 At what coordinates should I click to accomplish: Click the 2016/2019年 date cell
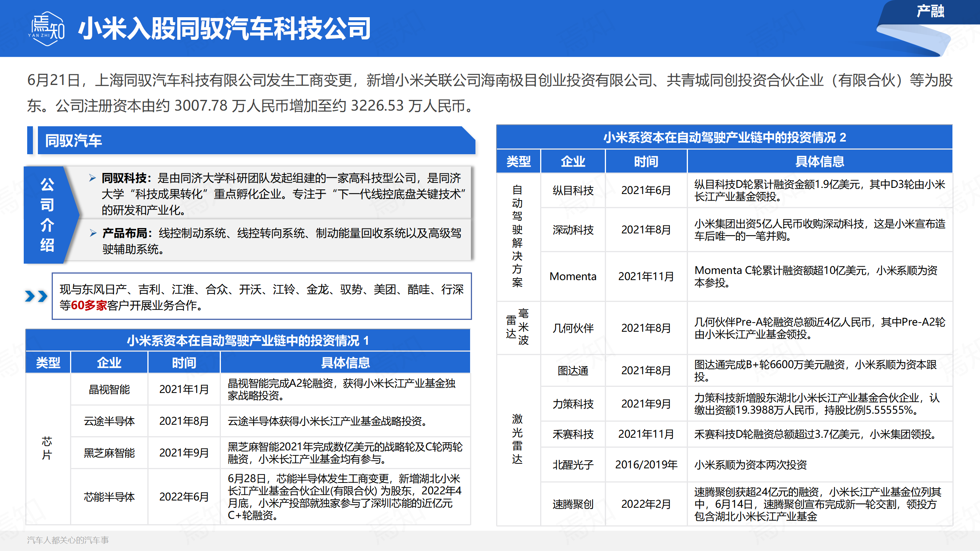(x=646, y=465)
